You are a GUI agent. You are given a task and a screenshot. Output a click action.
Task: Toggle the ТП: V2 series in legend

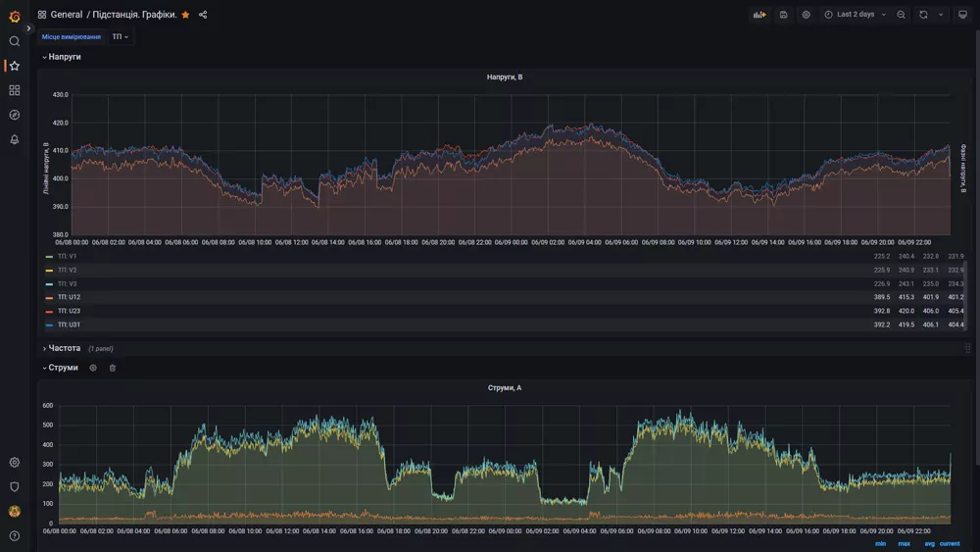point(67,270)
